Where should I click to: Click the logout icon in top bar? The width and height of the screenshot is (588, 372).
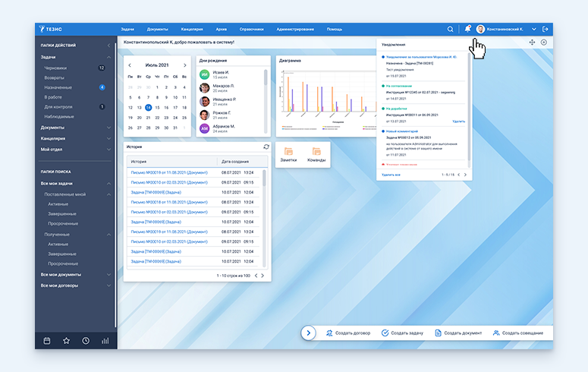[x=546, y=29]
